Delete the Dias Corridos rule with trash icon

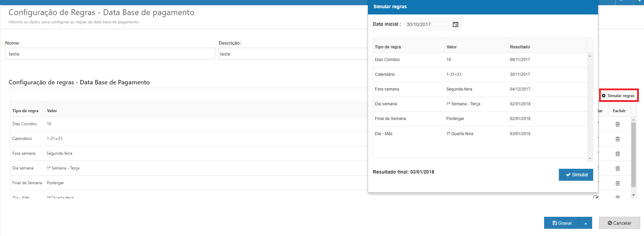(x=618, y=124)
